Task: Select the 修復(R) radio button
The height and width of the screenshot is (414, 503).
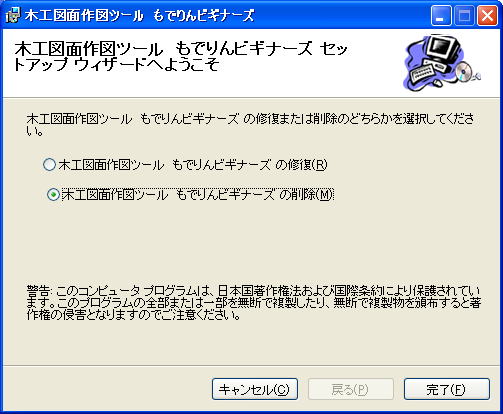Action: point(49,165)
